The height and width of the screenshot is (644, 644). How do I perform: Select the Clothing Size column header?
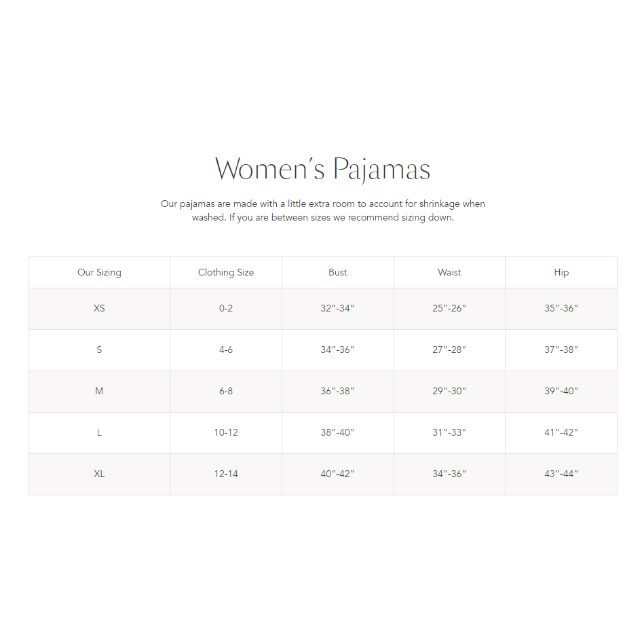click(226, 272)
